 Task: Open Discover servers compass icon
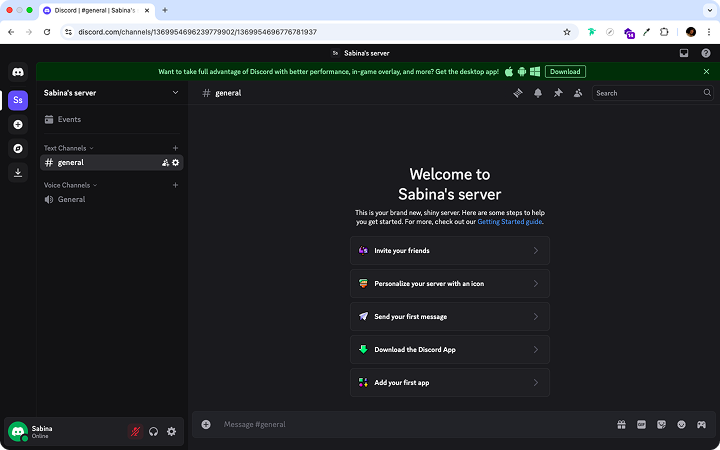tap(18, 148)
